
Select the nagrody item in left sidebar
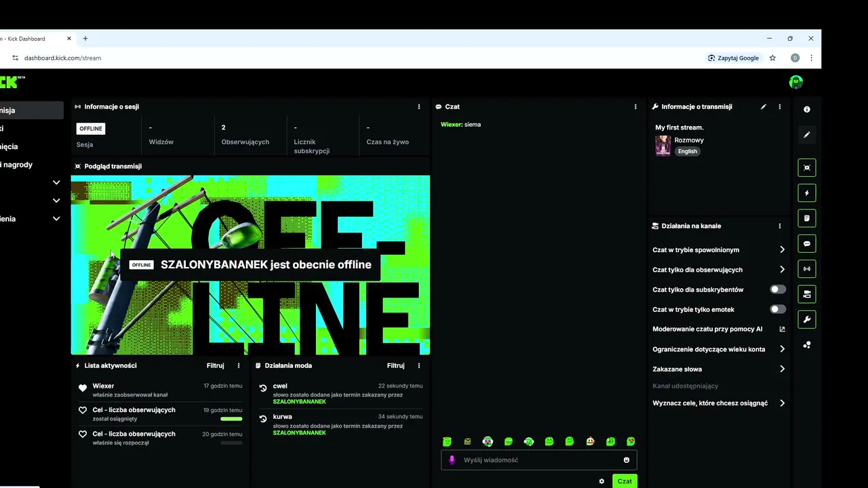click(18, 165)
